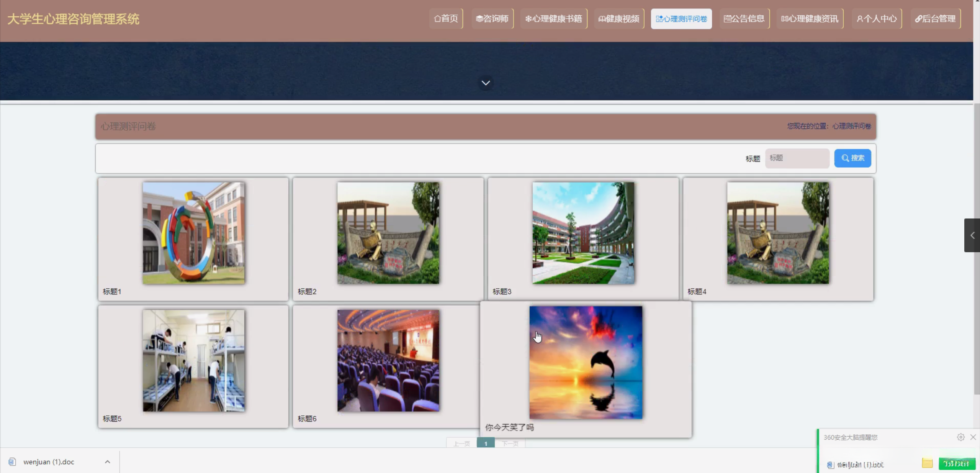Click the wenjuan (1).doc file icon in download bar
The height and width of the screenshot is (473, 980).
coord(12,462)
